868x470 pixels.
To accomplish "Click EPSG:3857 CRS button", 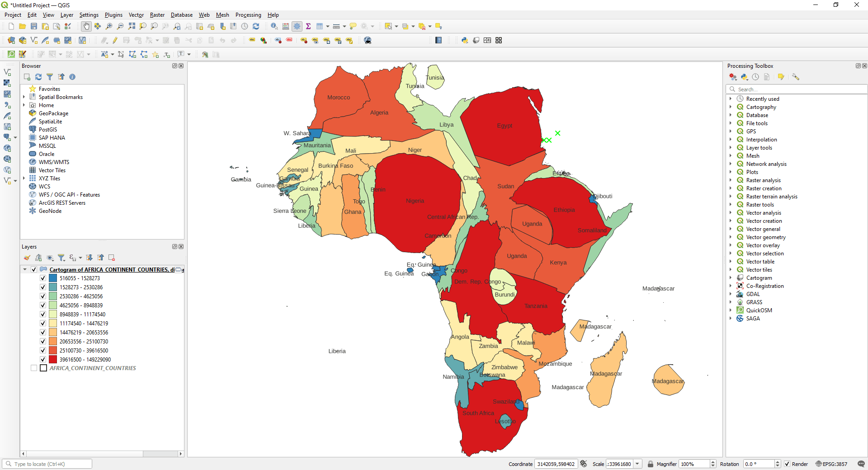I will [x=831, y=464].
